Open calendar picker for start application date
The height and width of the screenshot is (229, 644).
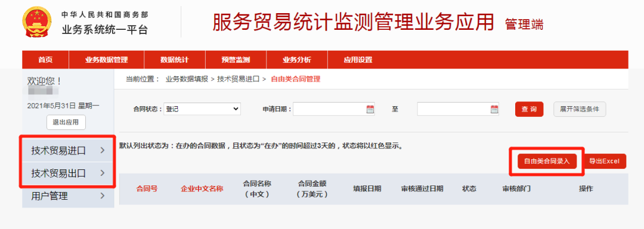(x=370, y=109)
